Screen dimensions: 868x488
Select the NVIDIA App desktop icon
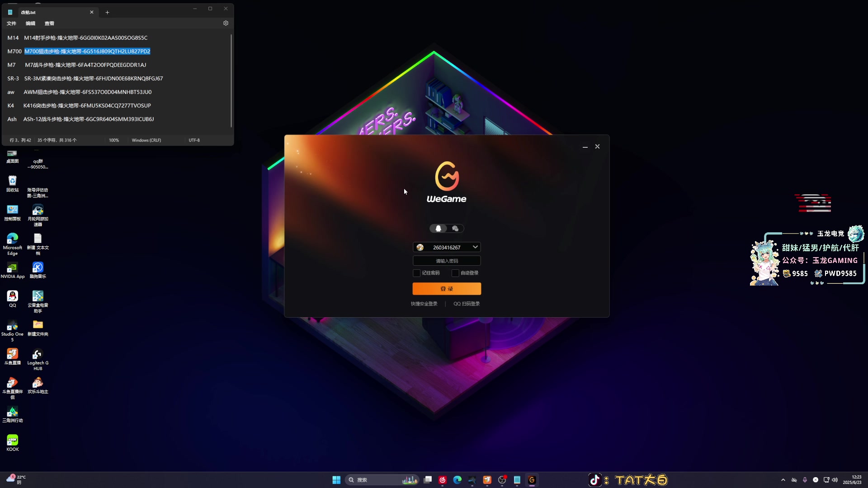[x=12, y=270]
